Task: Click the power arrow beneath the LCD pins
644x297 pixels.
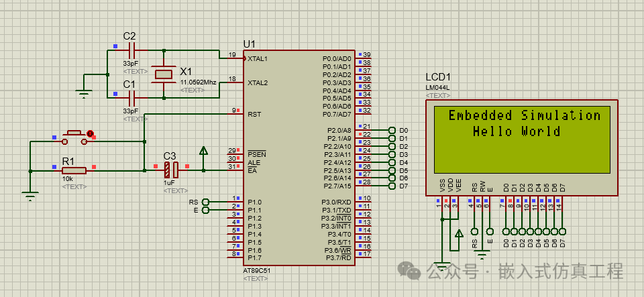Action: 459,233
